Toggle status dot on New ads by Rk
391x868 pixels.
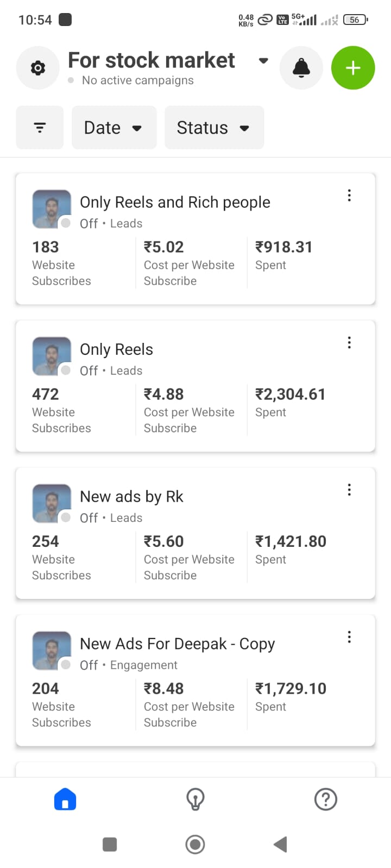tap(66, 518)
